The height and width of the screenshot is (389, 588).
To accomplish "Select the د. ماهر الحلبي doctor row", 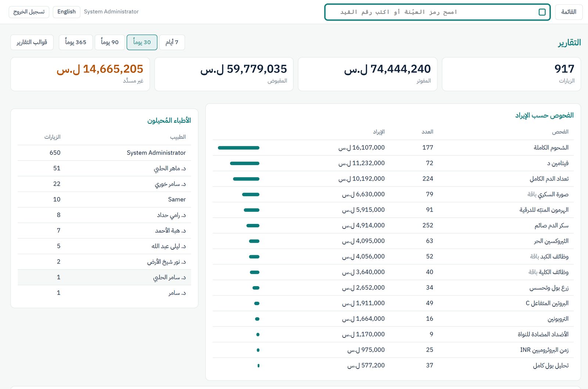I will click(x=104, y=168).
